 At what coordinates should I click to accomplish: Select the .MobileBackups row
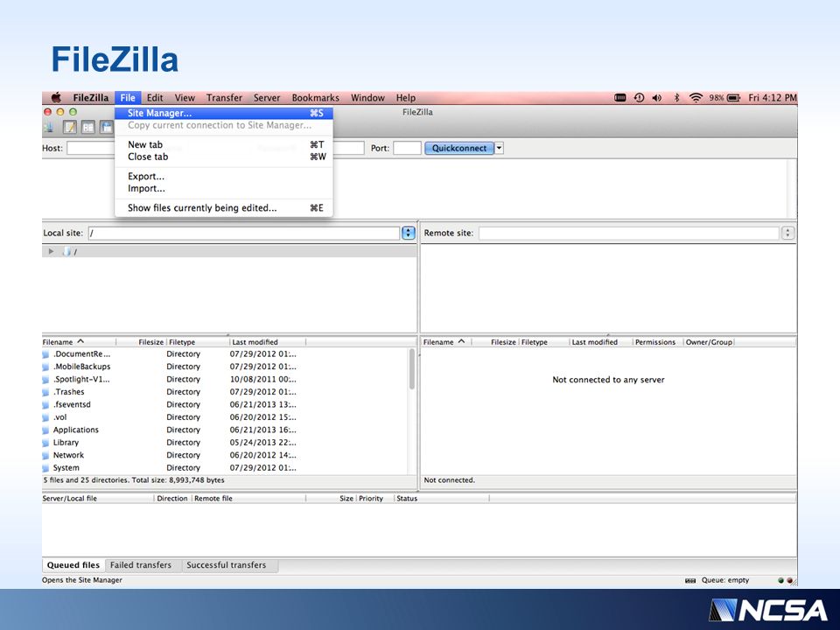click(x=225, y=367)
